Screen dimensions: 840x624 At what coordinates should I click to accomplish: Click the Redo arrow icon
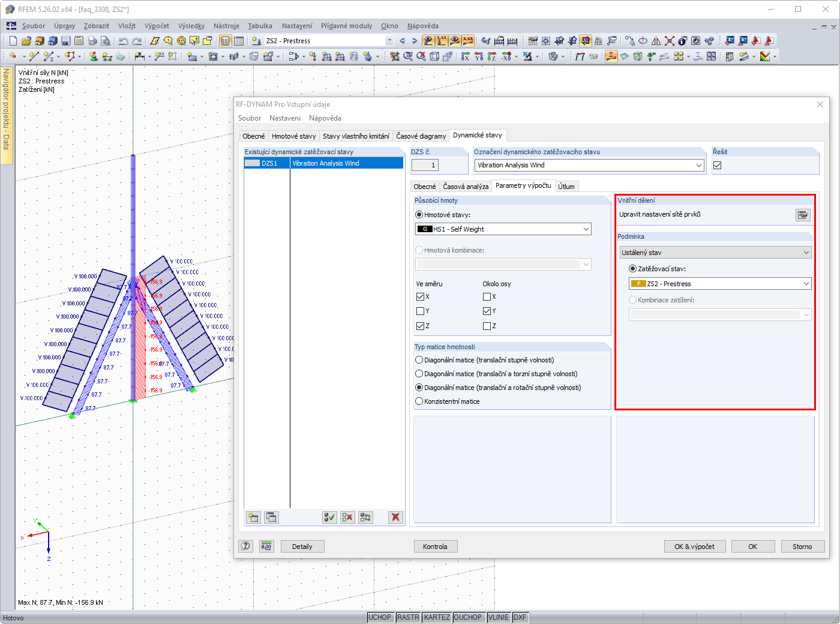[x=137, y=41]
